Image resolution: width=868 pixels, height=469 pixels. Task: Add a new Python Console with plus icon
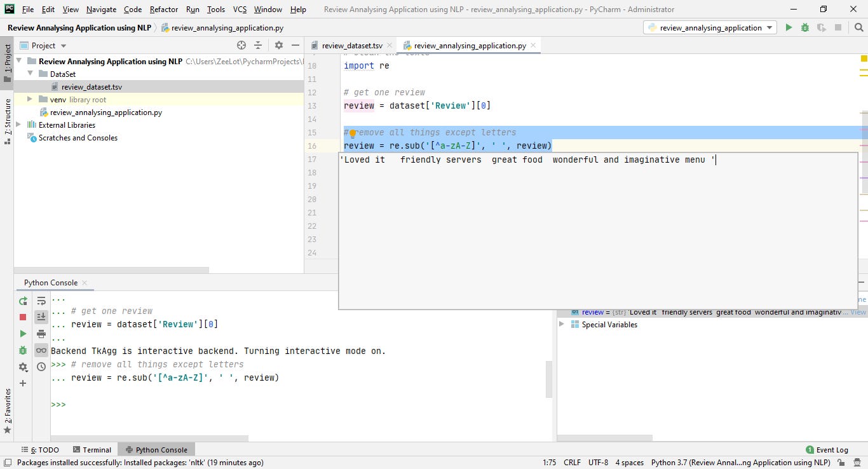click(x=23, y=383)
